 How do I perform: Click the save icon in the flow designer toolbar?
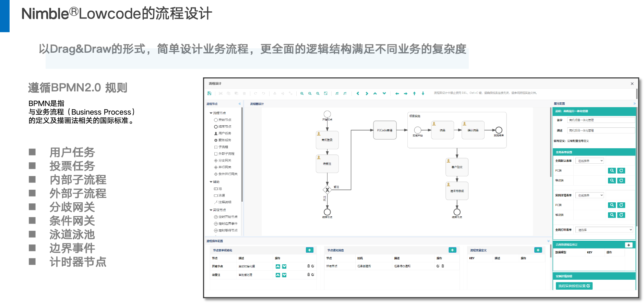click(209, 93)
